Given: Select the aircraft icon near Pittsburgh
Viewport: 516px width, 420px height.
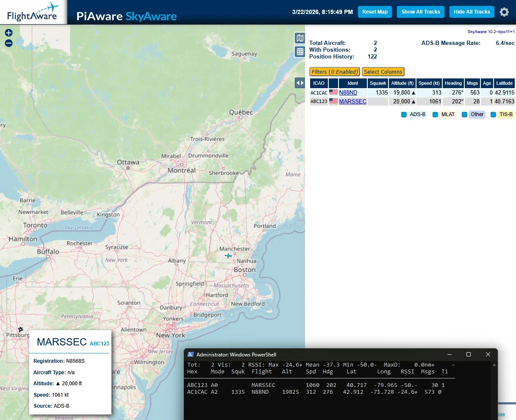Looking at the screenshot, I should tap(20, 329).
